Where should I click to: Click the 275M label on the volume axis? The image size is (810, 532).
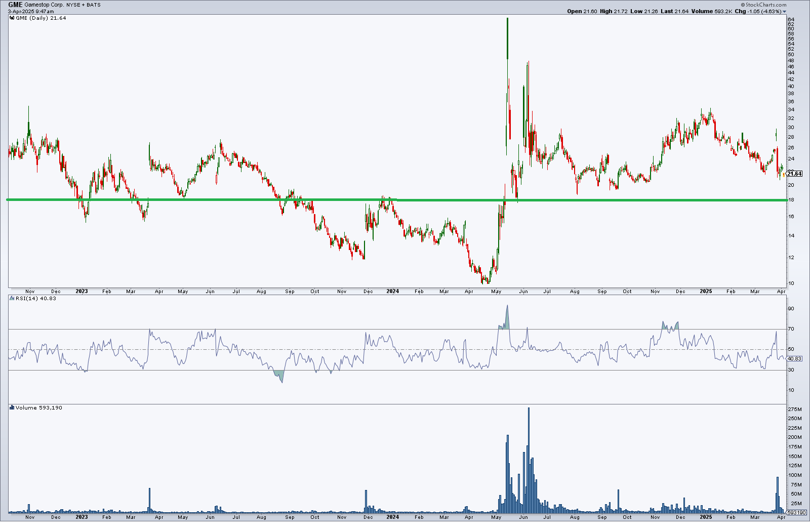point(796,409)
